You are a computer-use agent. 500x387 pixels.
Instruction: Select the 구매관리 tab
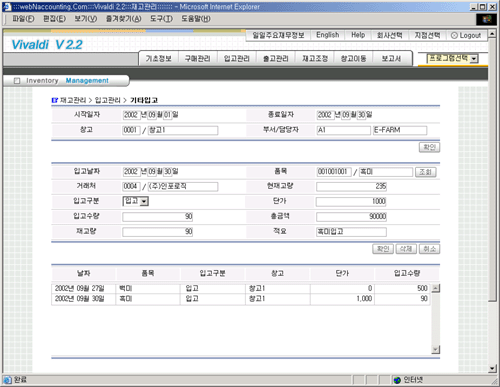tap(198, 59)
